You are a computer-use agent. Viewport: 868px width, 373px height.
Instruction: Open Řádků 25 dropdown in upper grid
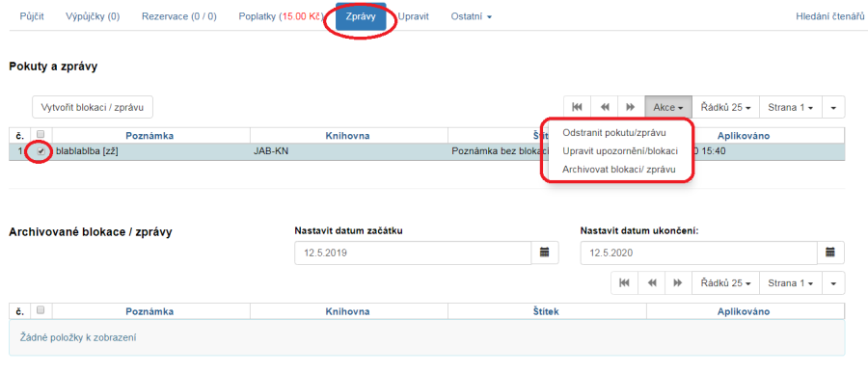(x=725, y=107)
